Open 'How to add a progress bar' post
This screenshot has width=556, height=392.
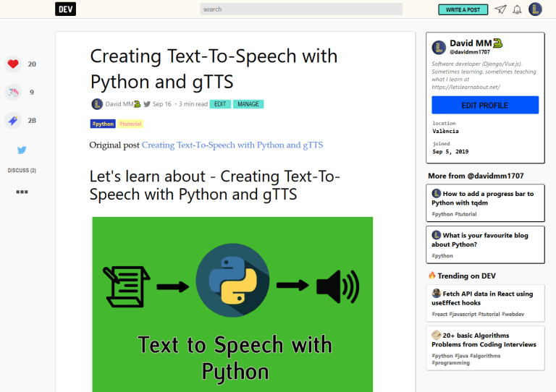click(485, 203)
